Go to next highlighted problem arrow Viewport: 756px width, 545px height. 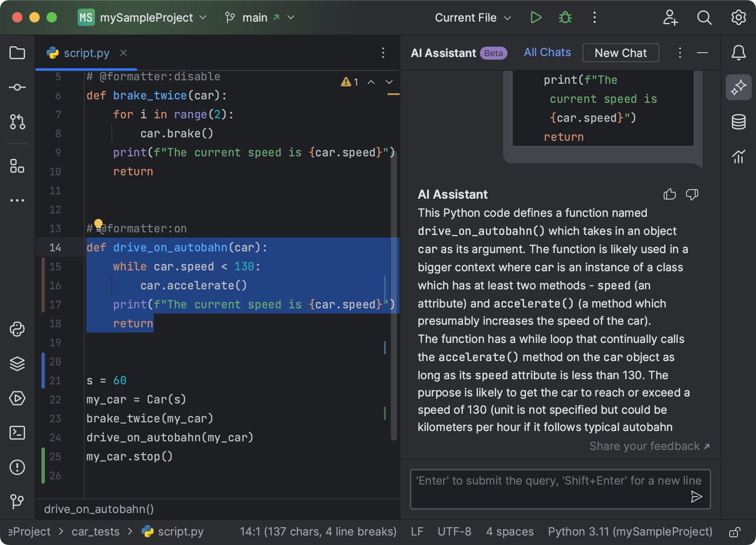click(389, 82)
